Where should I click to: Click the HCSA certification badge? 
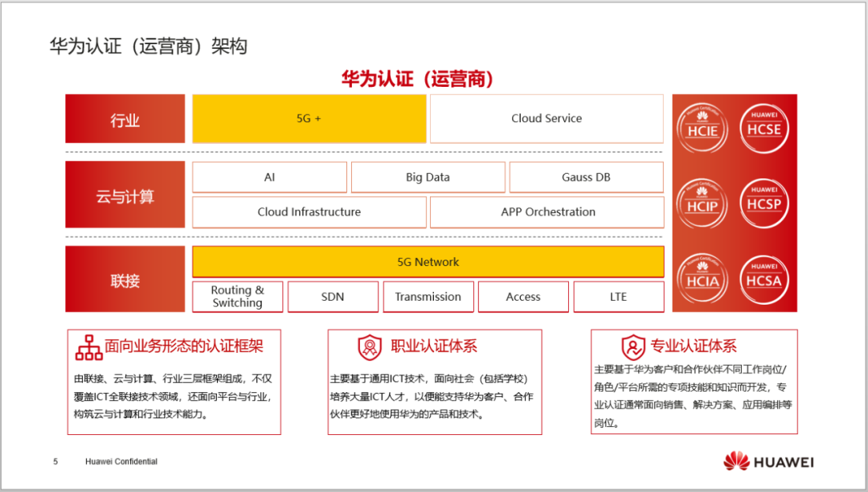[x=764, y=279]
